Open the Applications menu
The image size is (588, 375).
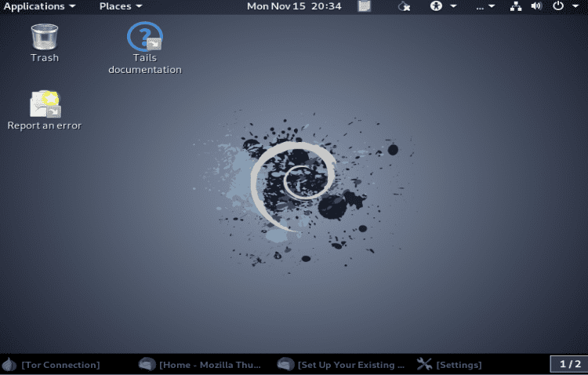(39, 6)
